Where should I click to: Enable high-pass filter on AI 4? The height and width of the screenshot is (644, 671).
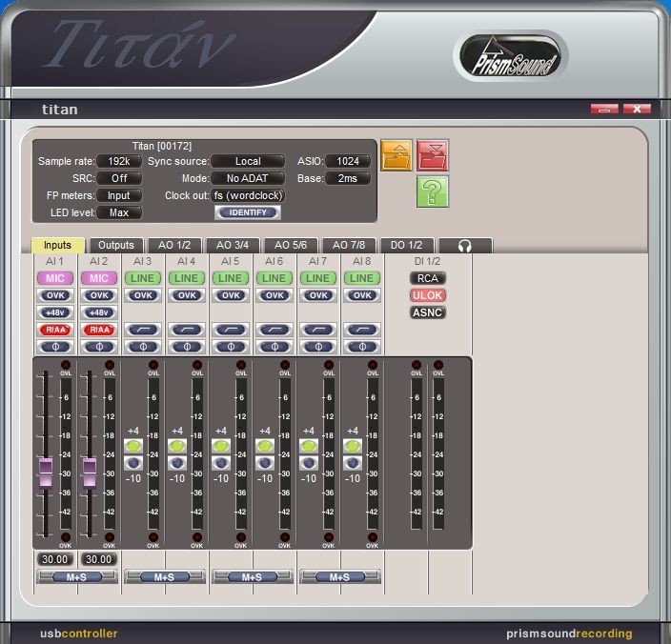pyautogui.click(x=187, y=330)
